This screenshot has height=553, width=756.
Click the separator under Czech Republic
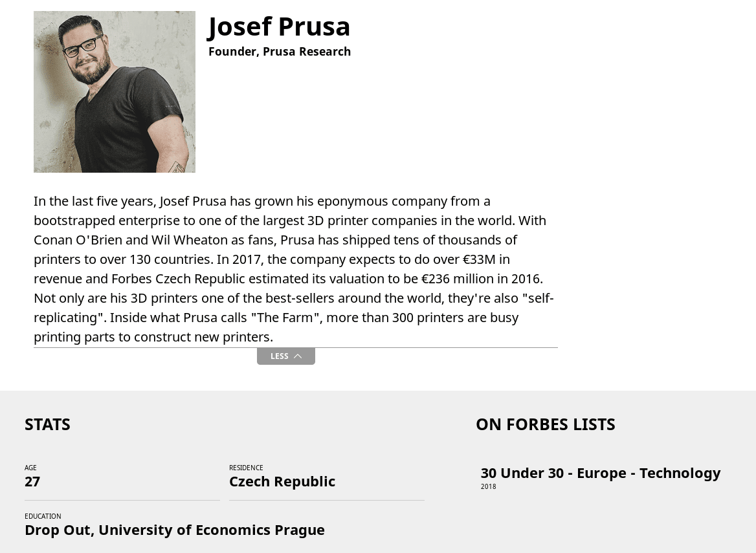click(x=327, y=501)
